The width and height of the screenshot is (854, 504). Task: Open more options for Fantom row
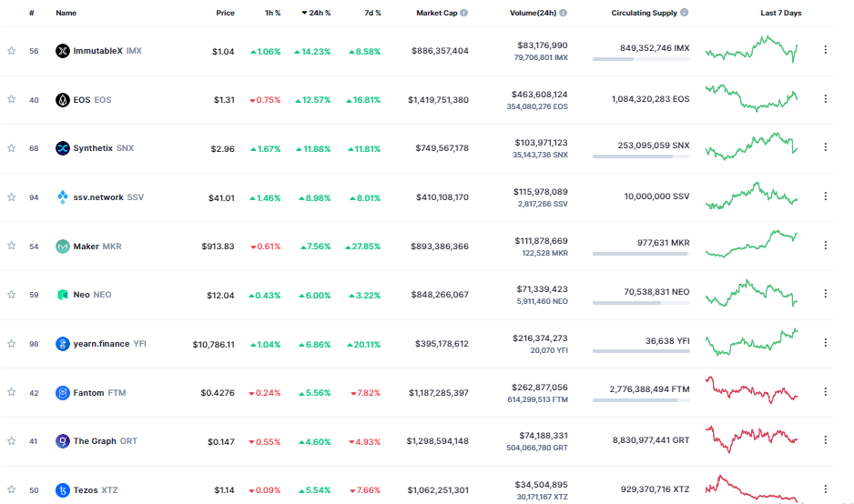[825, 391]
